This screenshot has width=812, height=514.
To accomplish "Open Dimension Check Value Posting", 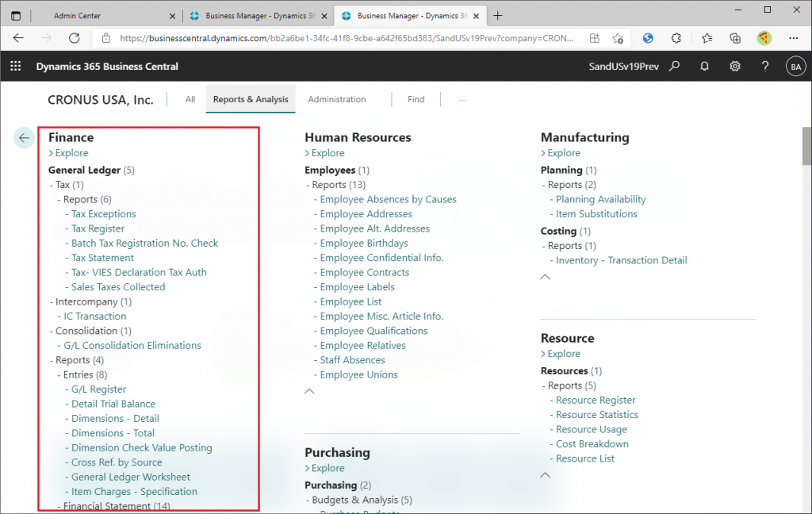I will click(141, 447).
